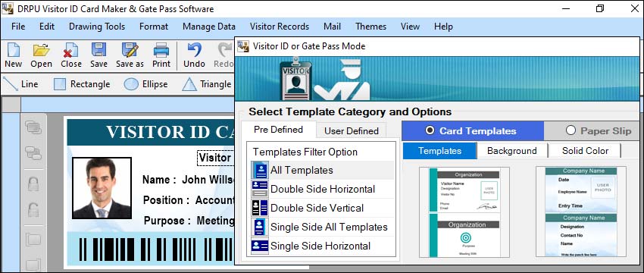Click the Double Side Horizontal icon
The width and height of the screenshot is (644, 273).
260,189
